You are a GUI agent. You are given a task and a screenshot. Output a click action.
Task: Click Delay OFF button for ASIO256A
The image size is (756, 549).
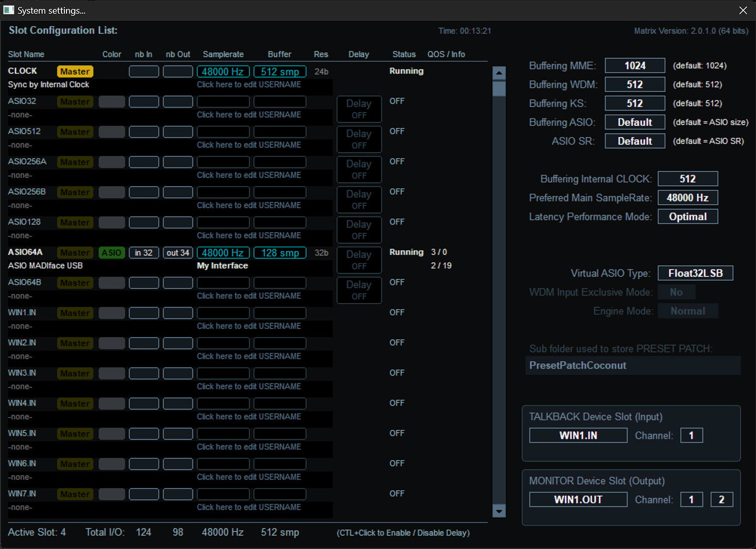(x=359, y=169)
